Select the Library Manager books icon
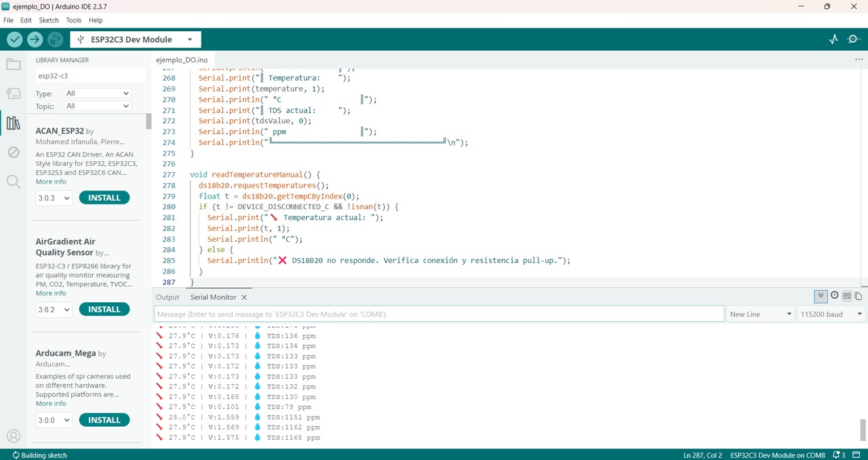868x460 pixels. tap(14, 123)
